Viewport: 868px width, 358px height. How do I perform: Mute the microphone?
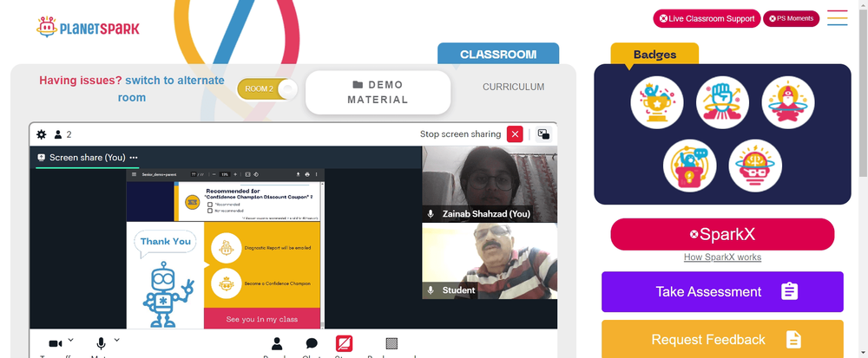(x=101, y=343)
